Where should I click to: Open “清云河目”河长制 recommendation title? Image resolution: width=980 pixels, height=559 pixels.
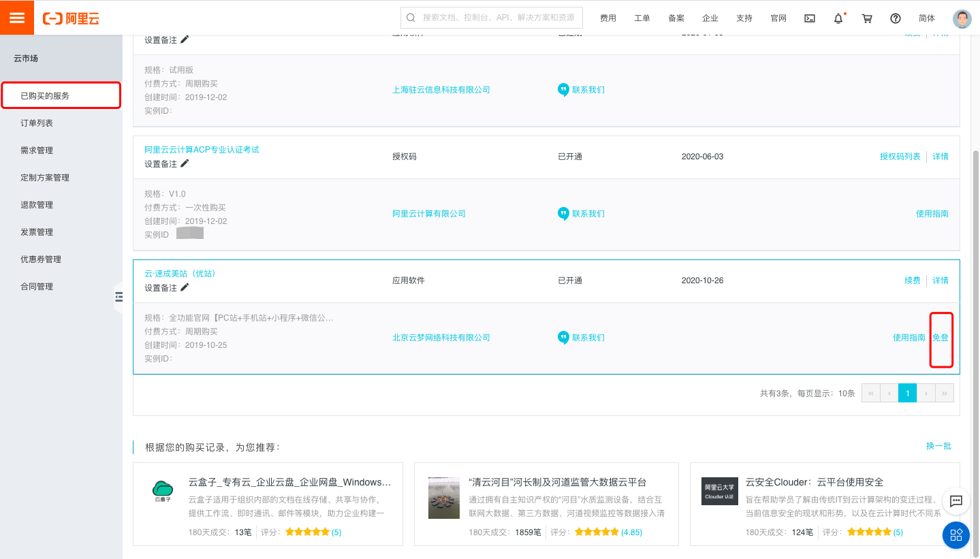click(x=558, y=482)
